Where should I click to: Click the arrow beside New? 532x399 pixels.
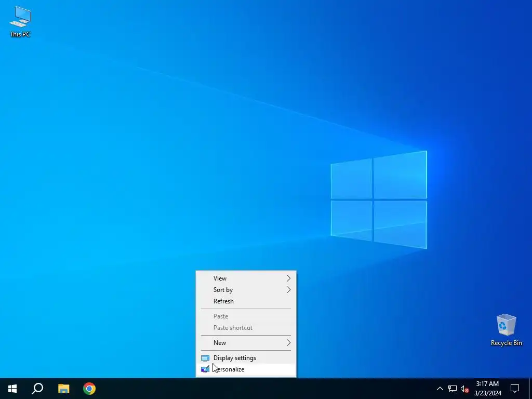[288, 343]
